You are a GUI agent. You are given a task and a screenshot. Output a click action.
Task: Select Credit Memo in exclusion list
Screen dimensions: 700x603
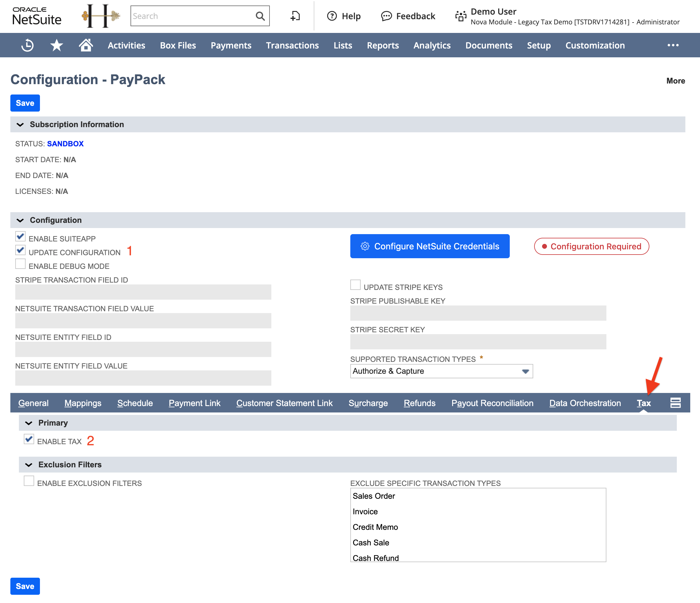(x=375, y=527)
